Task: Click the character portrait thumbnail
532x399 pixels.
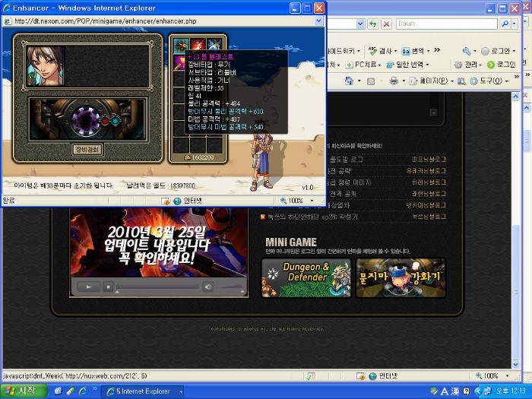Action: coord(45,66)
